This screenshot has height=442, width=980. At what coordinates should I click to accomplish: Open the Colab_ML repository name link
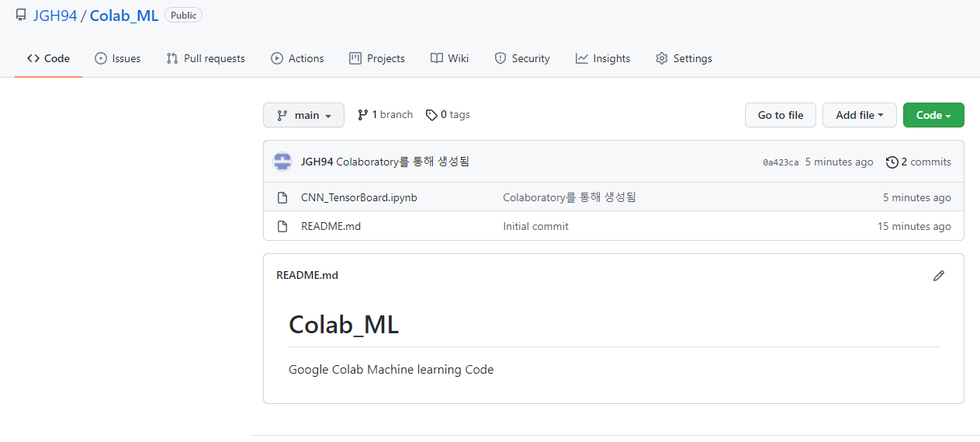[x=124, y=16]
